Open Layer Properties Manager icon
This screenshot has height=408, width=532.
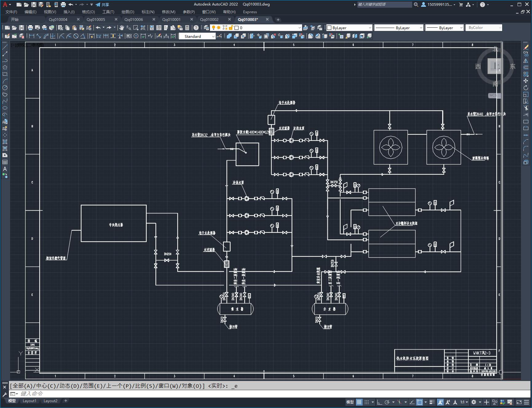coord(206,28)
